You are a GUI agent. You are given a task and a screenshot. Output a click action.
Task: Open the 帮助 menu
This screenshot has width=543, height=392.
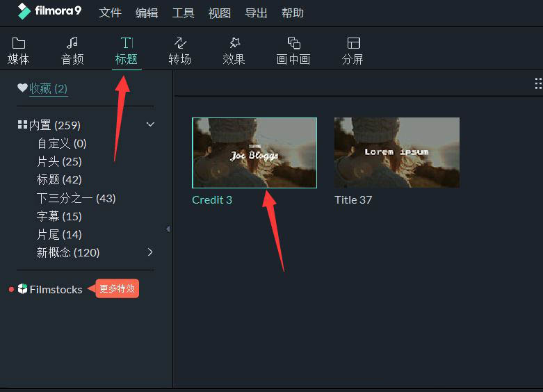[x=293, y=13]
